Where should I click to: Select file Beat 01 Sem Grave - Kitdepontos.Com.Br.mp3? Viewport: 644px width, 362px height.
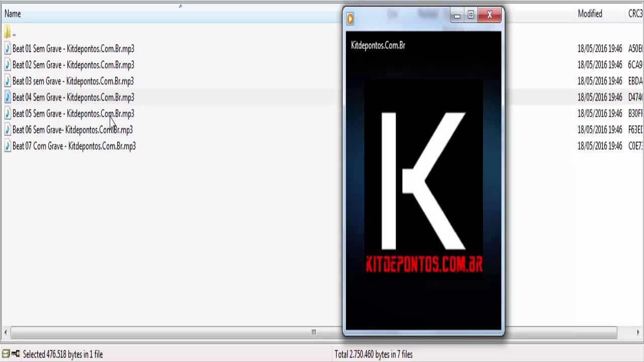click(x=73, y=49)
